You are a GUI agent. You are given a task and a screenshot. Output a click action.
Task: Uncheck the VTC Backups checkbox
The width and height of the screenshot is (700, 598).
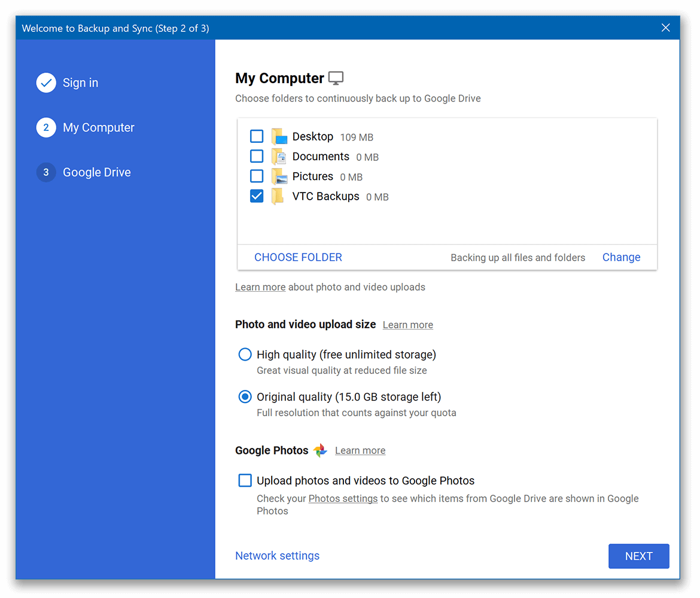(x=256, y=196)
